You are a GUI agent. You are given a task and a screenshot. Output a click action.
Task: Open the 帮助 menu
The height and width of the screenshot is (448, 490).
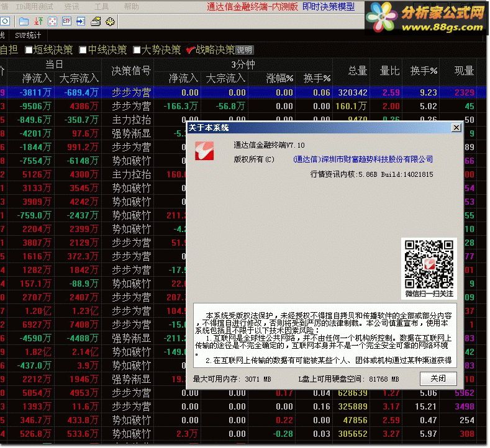click(x=131, y=7)
